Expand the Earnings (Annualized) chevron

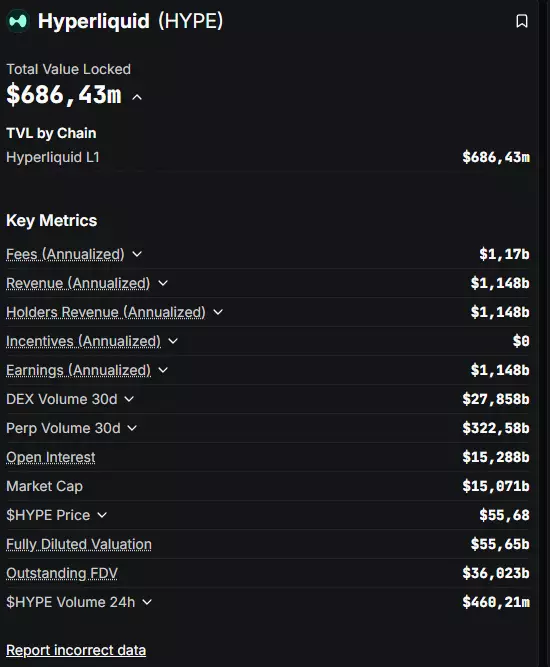coord(163,370)
